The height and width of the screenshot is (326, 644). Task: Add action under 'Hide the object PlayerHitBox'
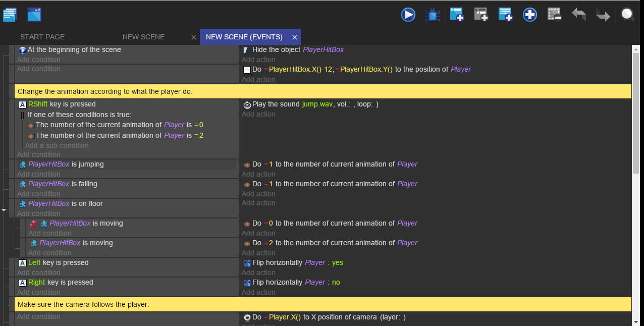click(258, 60)
